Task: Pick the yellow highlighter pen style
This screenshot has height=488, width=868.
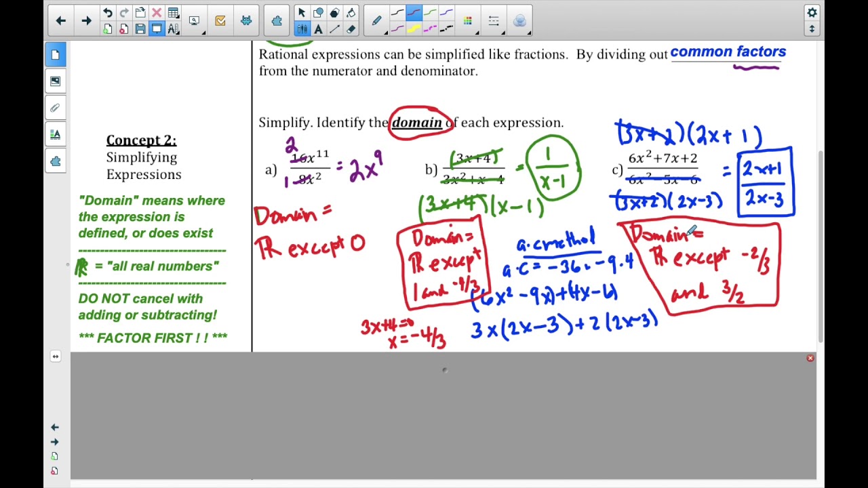Action: point(414,29)
